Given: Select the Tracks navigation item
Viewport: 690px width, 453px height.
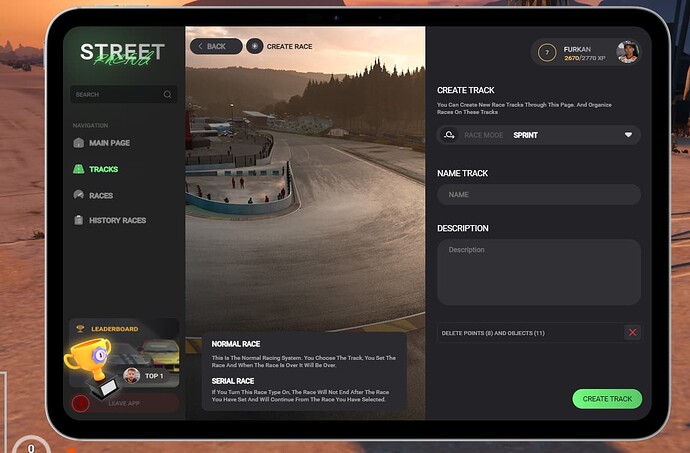Looking at the screenshot, I should [96, 169].
